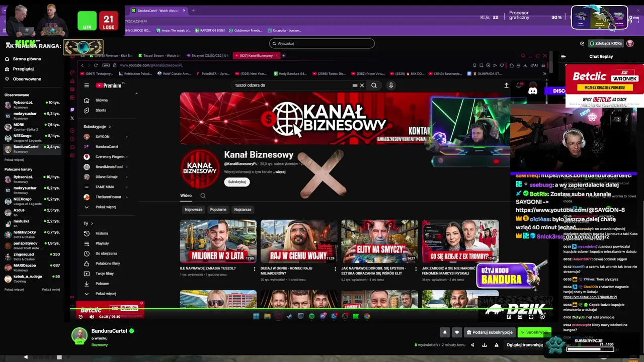The width and height of the screenshot is (644, 362).
Task: Click Pokaż mniej under Polecane kanały
Action: click(x=51, y=290)
